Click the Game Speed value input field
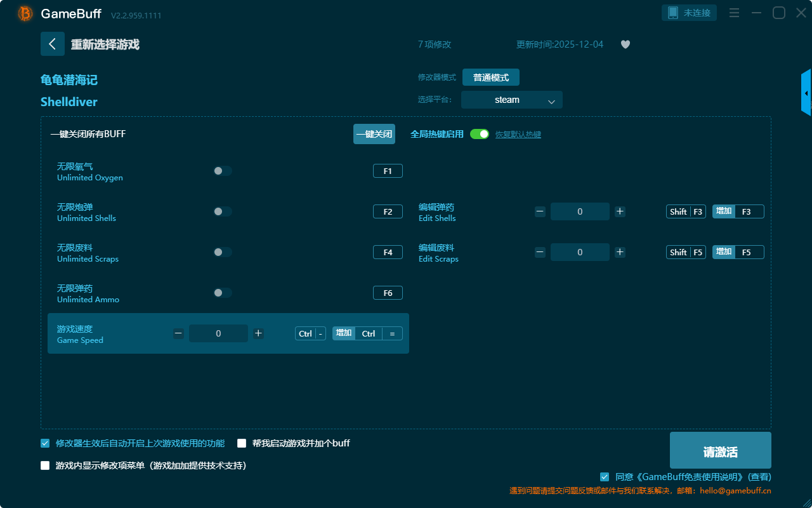The height and width of the screenshot is (508, 812). pos(218,333)
